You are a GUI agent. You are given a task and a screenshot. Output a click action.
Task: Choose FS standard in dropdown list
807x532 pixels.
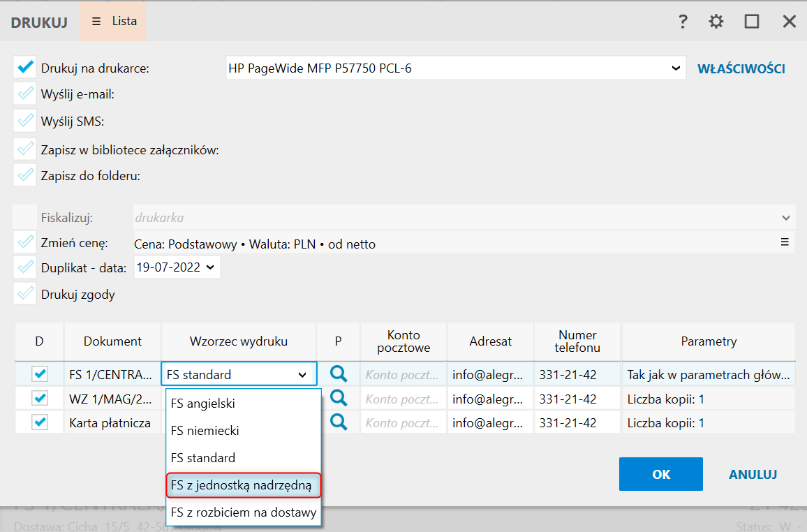click(244, 458)
